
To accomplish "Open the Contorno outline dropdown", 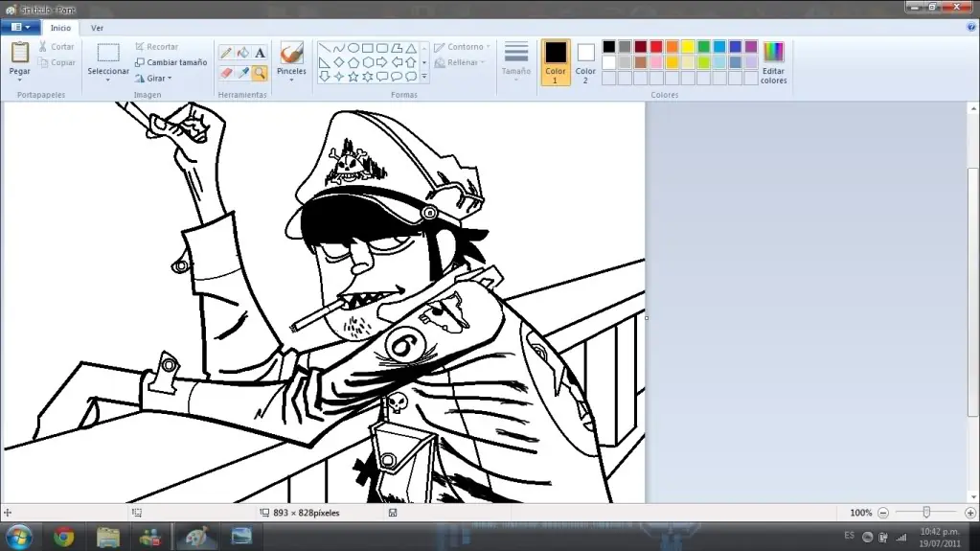I will [463, 47].
